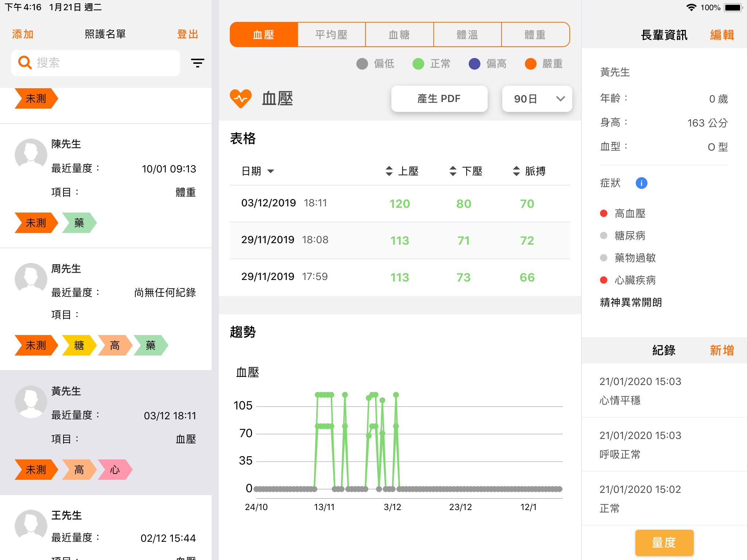The width and height of the screenshot is (747, 560).
Task: Focus the 搜索 search field
Action: (96, 63)
